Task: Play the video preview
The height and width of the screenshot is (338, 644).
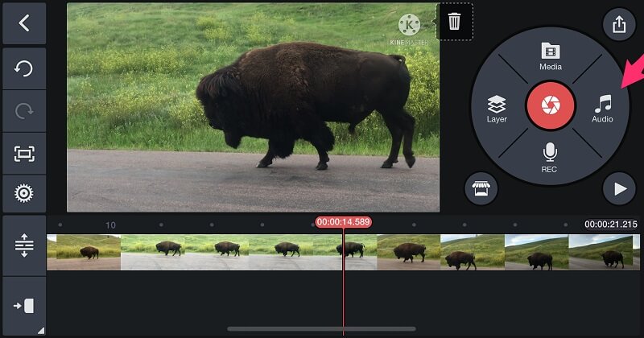Action: point(619,189)
